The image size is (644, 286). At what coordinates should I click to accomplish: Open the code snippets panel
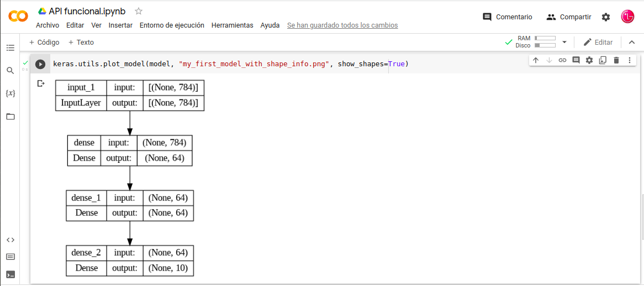[x=10, y=240]
